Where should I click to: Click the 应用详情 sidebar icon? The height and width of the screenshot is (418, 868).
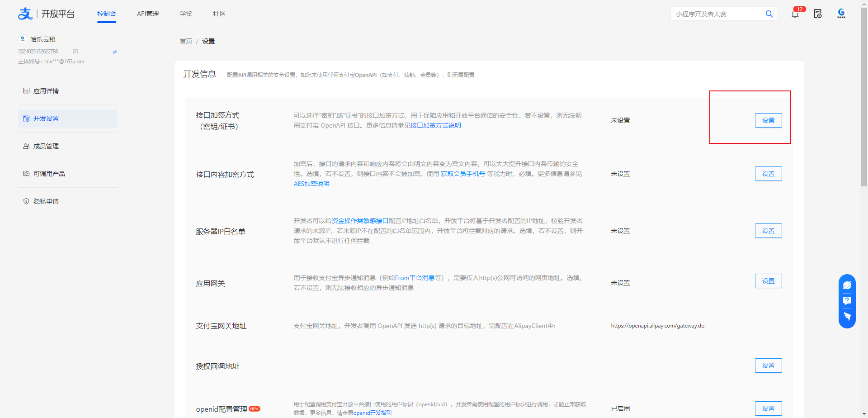click(x=26, y=91)
